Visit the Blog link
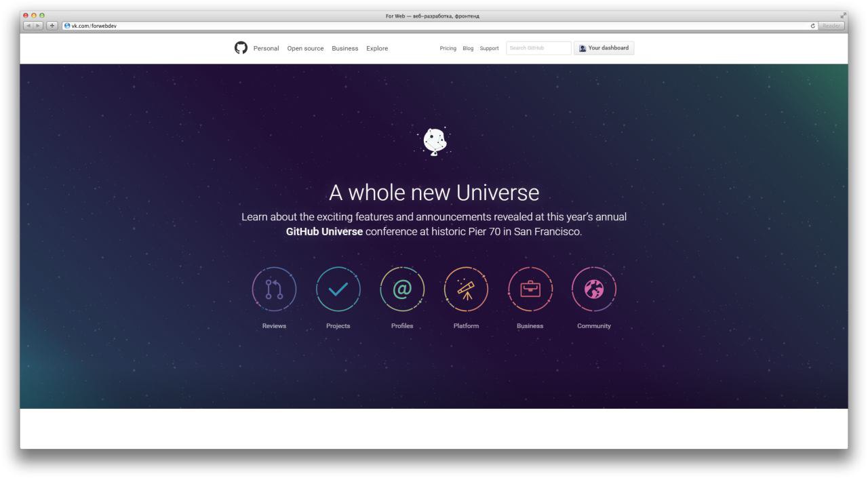The width and height of the screenshot is (868, 478). 468,48
